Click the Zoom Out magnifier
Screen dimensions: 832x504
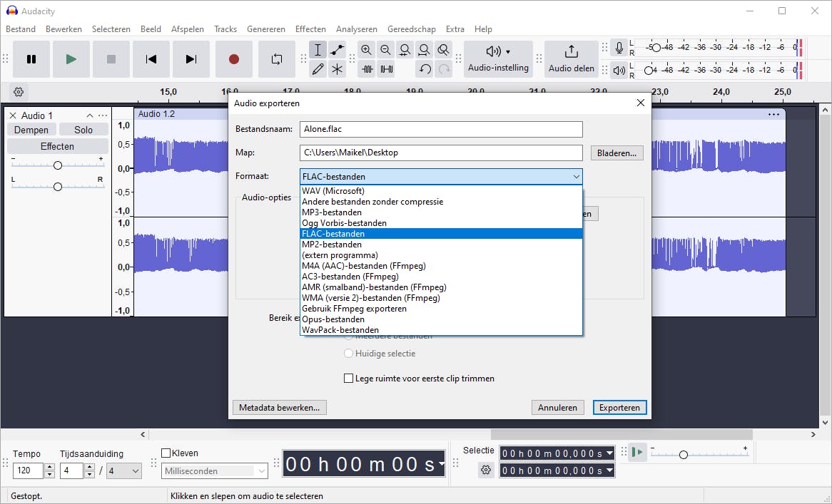click(386, 50)
